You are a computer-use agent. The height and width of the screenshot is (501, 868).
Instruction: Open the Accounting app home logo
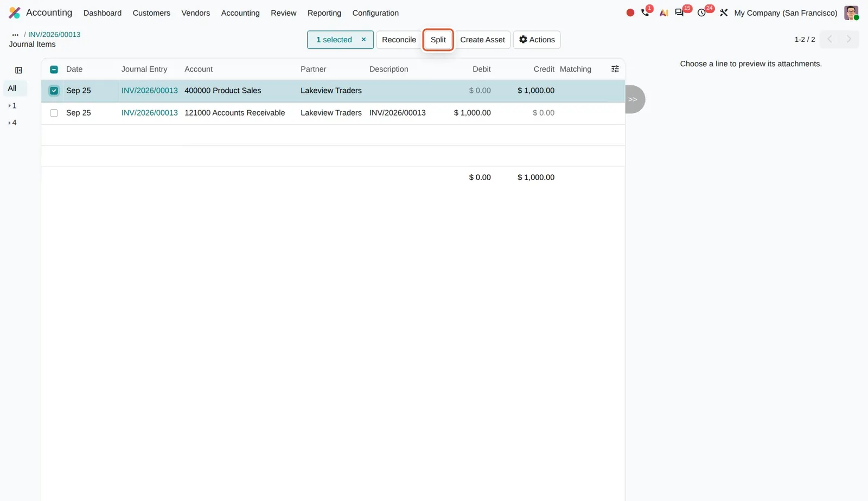(15, 12)
